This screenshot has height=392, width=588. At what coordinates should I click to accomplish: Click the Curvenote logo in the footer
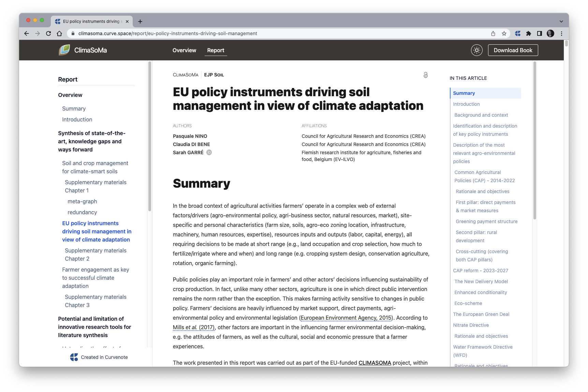click(x=74, y=357)
